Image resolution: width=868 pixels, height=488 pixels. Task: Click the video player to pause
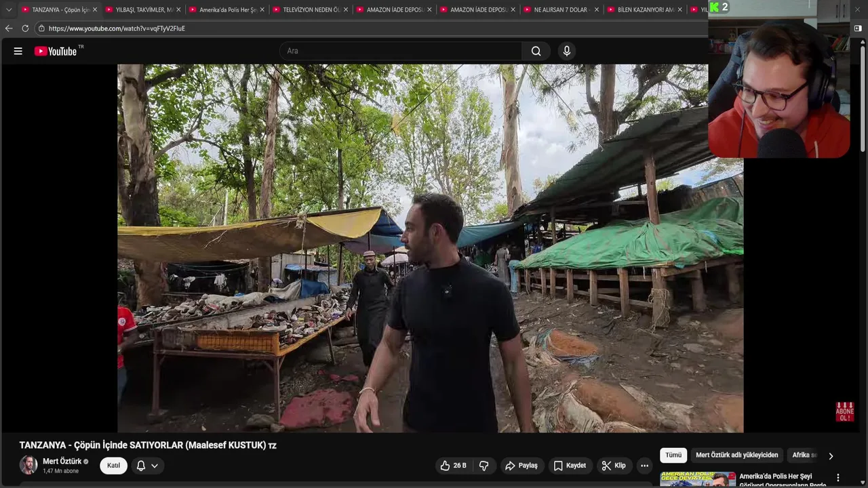[x=430, y=248]
